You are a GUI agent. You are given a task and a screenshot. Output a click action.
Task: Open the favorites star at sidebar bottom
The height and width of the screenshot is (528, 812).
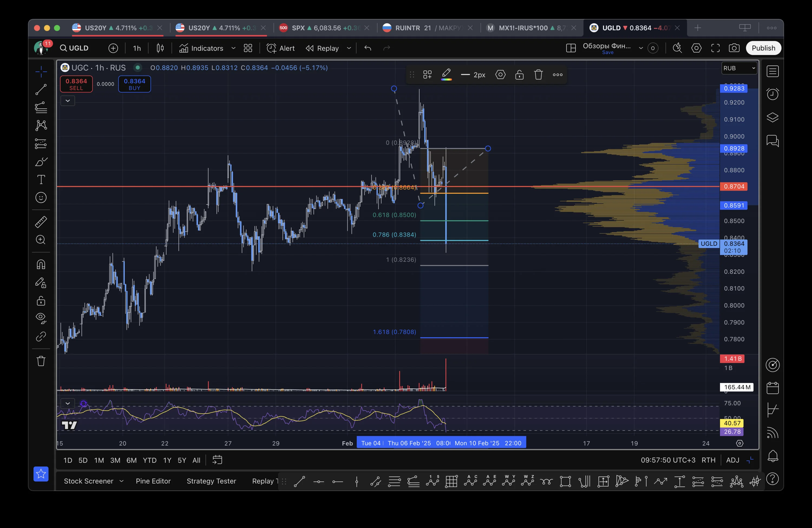pos(41,474)
